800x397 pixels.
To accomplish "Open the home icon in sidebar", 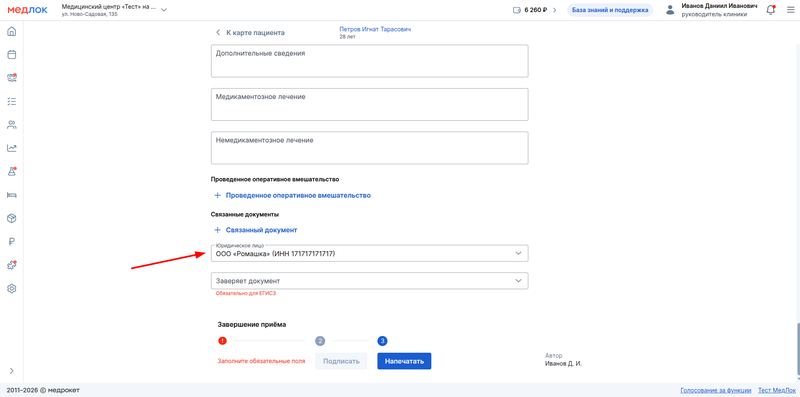I will click(11, 32).
